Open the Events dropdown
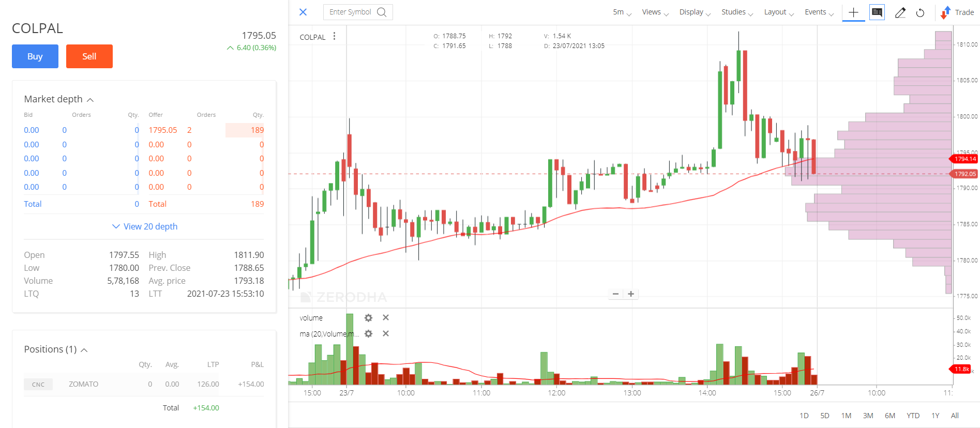 pyautogui.click(x=819, y=12)
